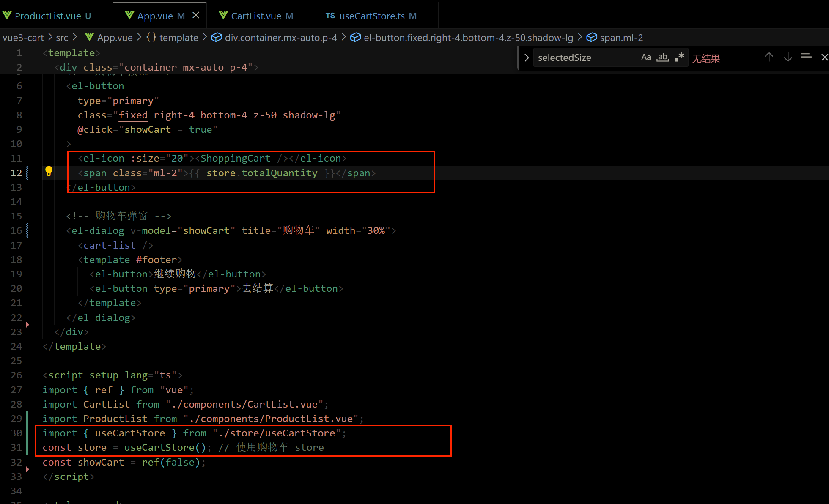The image size is (829, 504).
Task: Click Find in Selection icon
Action: pos(806,57)
